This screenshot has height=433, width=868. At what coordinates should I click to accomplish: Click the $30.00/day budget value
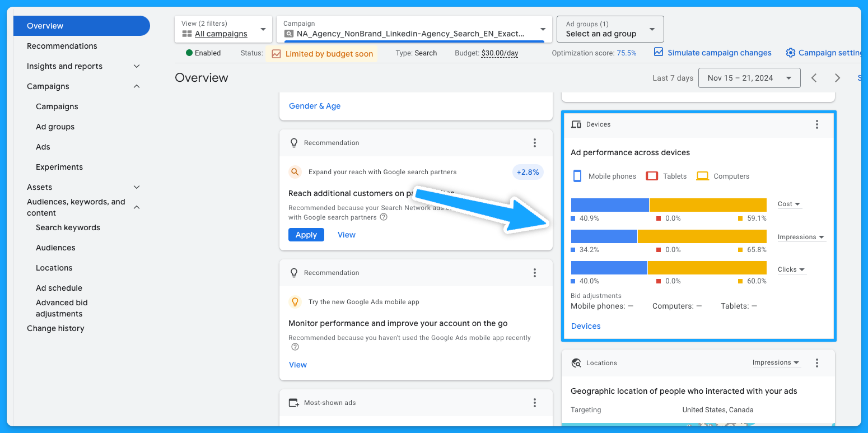500,53
